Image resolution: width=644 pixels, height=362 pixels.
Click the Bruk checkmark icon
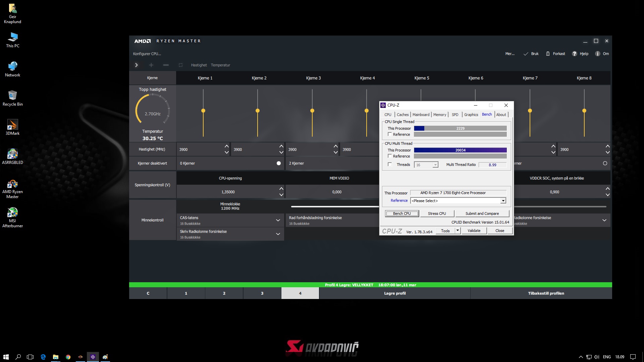pos(526,54)
